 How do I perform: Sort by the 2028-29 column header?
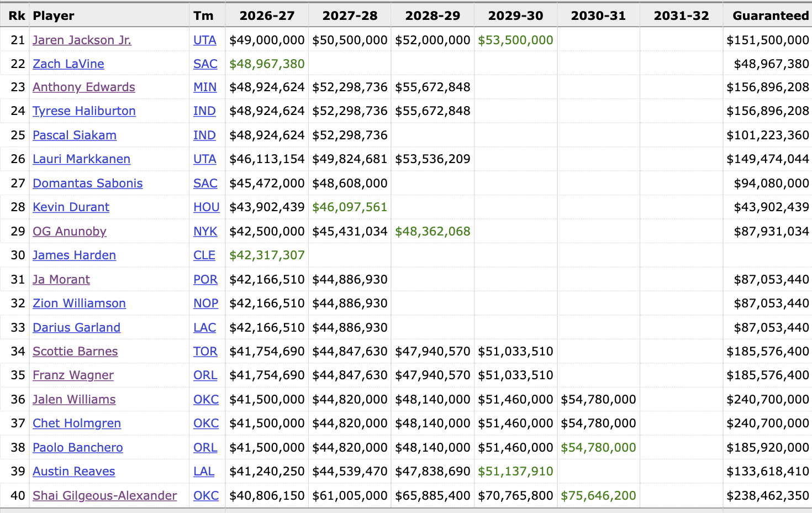point(433,15)
